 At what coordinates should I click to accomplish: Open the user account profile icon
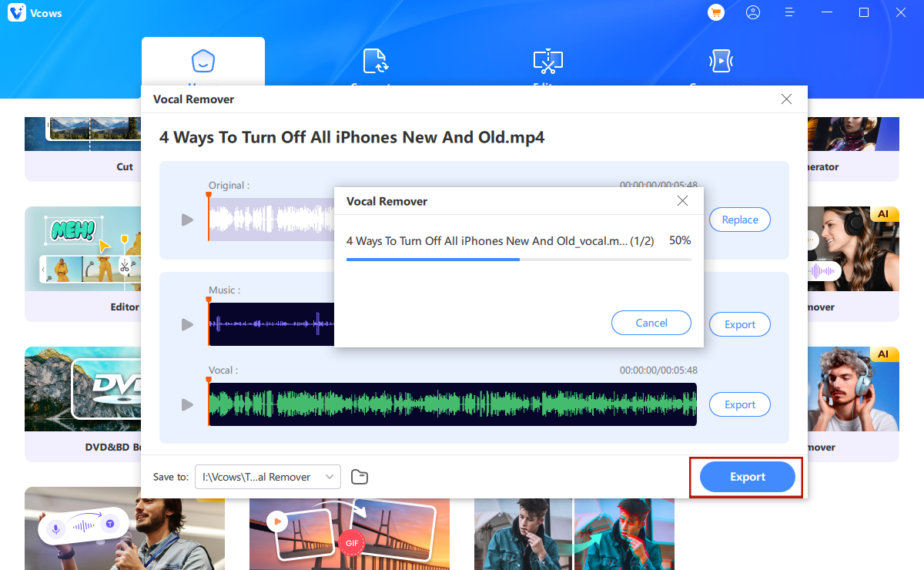pos(753,12)
